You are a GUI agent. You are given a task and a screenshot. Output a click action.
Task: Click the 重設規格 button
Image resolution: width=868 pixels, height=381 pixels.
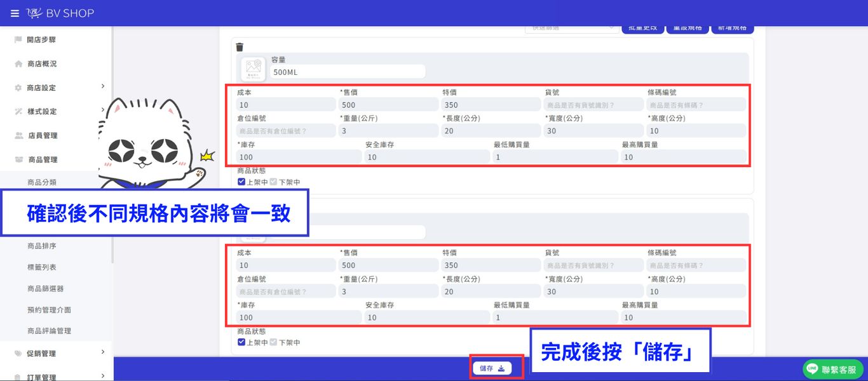tap(688, 29)
